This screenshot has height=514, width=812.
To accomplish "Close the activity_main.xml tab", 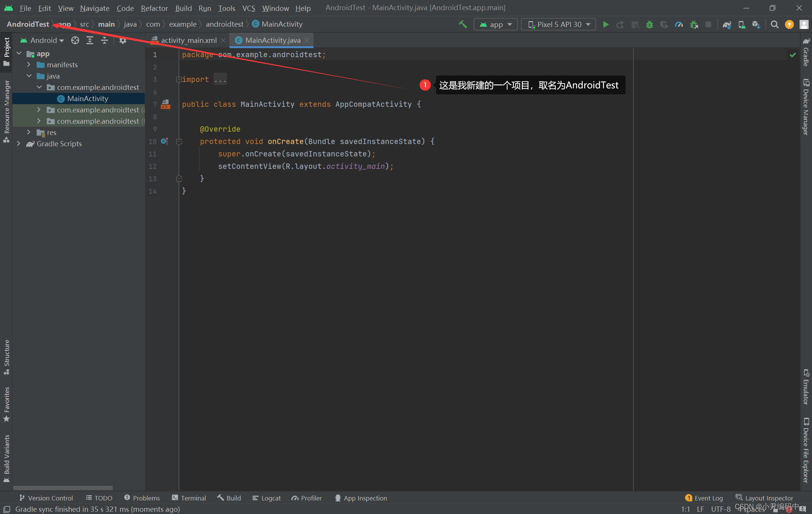I will point(223,40).
